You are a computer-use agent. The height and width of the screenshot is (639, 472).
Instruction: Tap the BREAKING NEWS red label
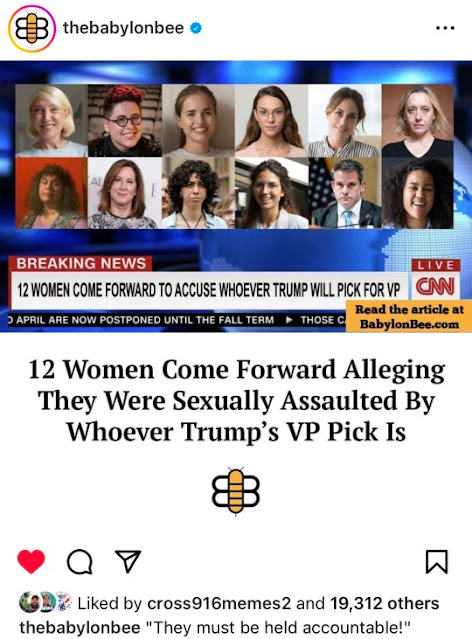(81, 264)
